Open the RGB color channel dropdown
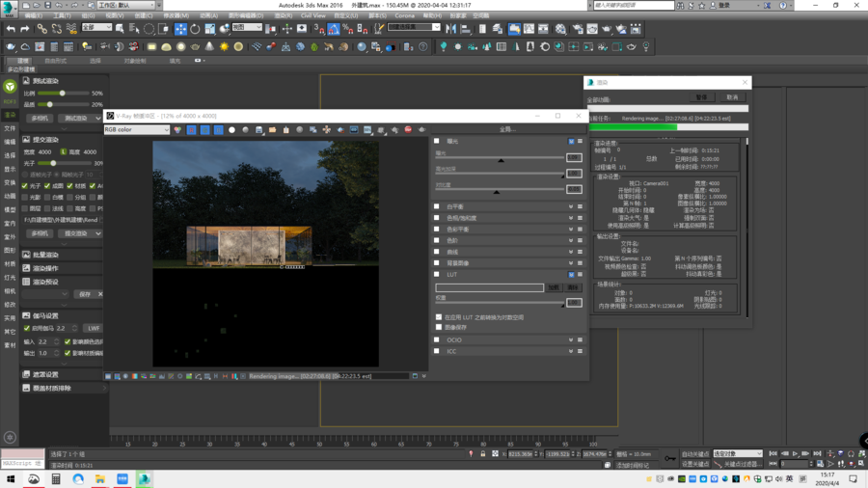The image size is (868, 488). [137, 129]
